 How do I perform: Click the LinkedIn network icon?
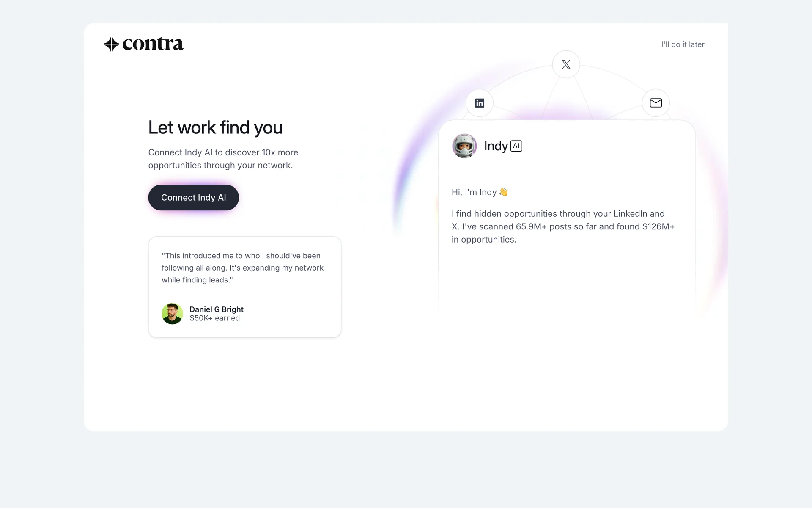click(480, 103)
